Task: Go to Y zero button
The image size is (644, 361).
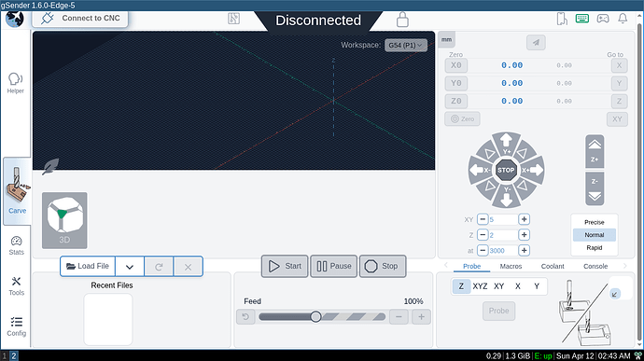Action: coord(619,83)
